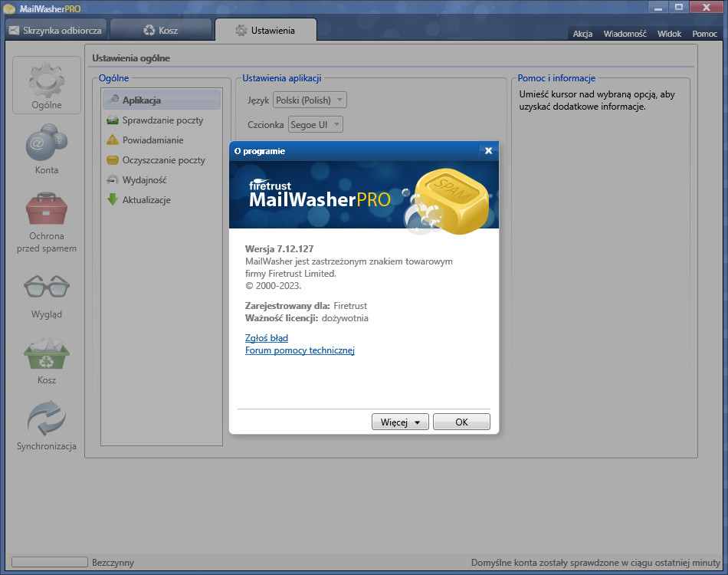Select the Powiadamianie list item

click(x=162, y=140)
